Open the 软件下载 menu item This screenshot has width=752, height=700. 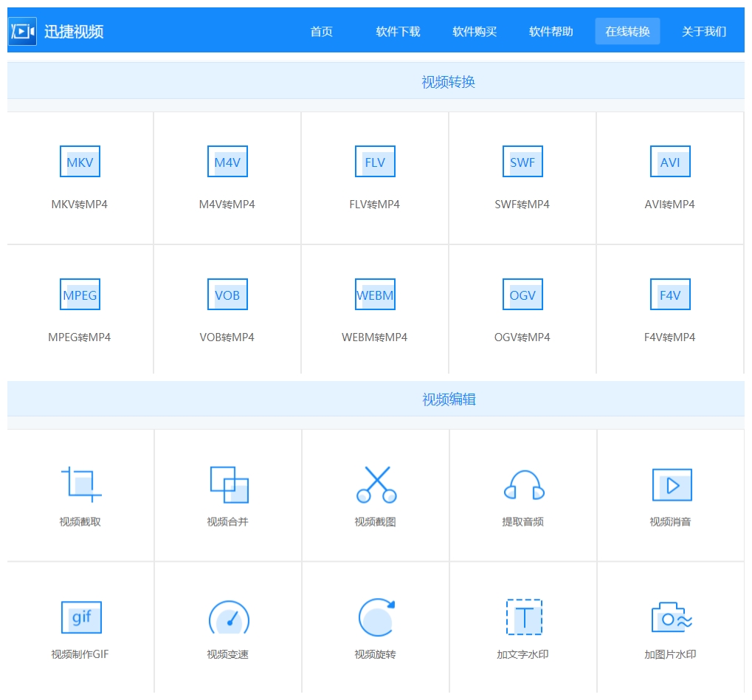[x=398, y=32]
